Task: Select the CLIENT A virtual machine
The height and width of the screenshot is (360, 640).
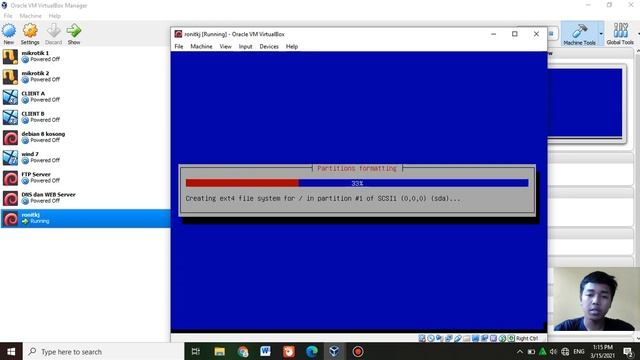Action: pyautogui.click(x=85, y=97)
